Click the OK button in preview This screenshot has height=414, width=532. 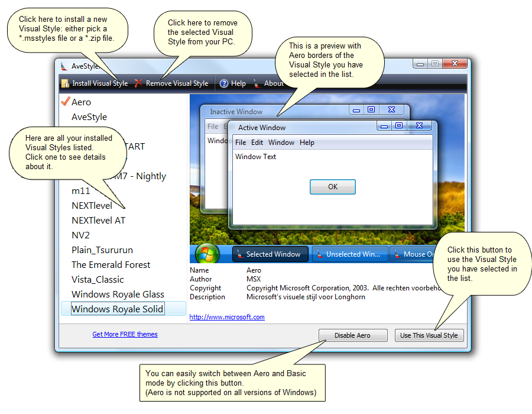point(332,187)
